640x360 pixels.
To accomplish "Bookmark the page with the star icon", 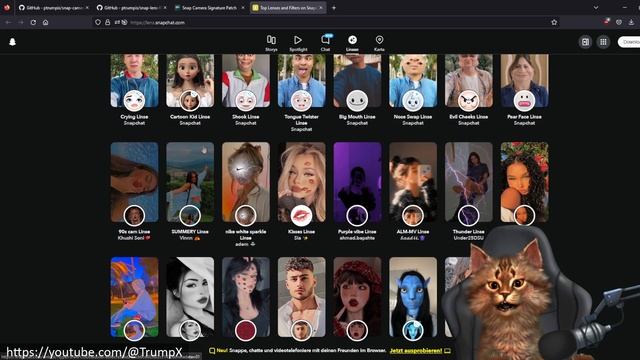I will tap(554, 22).
